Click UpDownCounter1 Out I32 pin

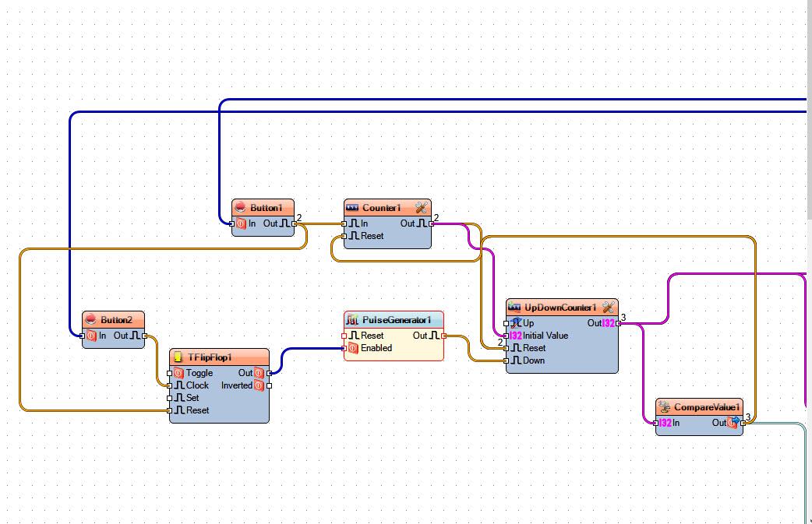tap(618, 323)
